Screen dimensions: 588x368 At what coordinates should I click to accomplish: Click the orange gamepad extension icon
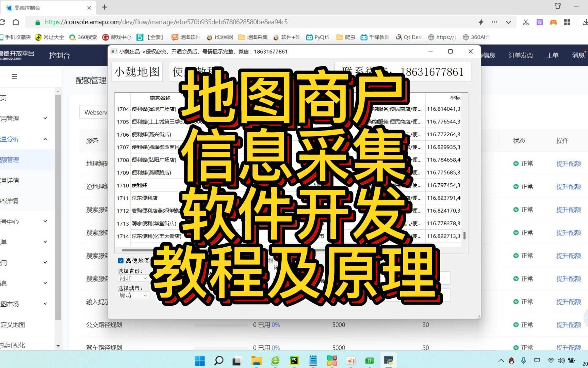(x=553, y=22)
